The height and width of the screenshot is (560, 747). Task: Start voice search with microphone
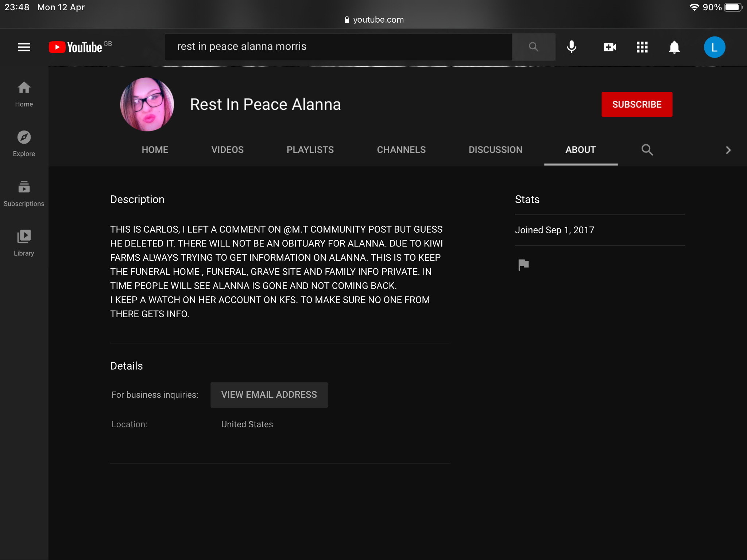tap(572, 47)
